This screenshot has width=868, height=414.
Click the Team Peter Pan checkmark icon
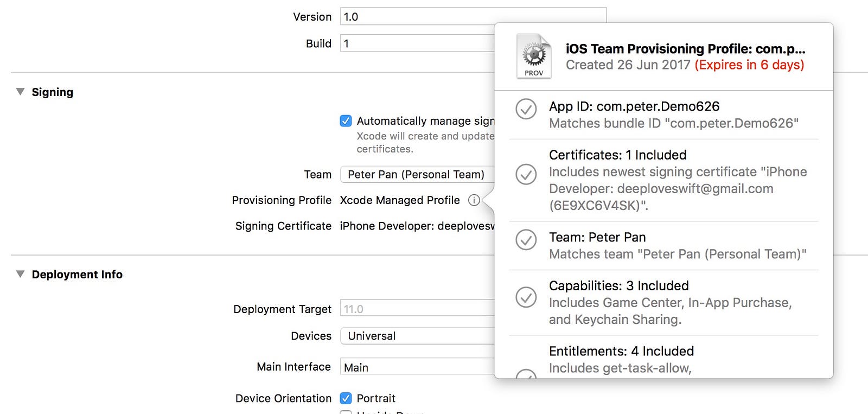[x=526, y=240]
